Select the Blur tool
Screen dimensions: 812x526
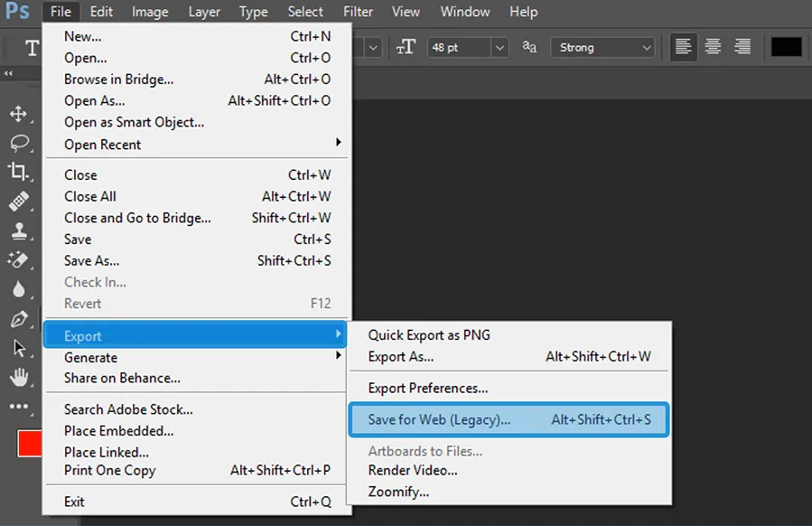pyautogui.click(x=19, y=289)
